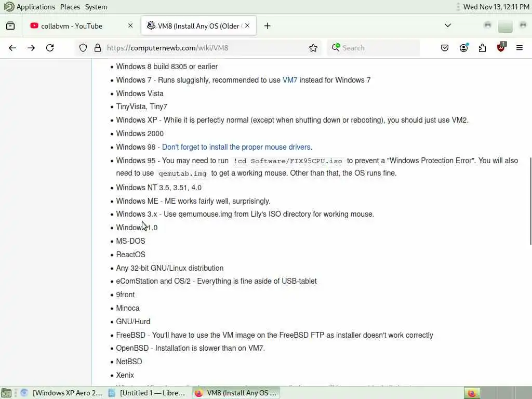
Task: Open the Applications menu
Action: click(36, 7)
